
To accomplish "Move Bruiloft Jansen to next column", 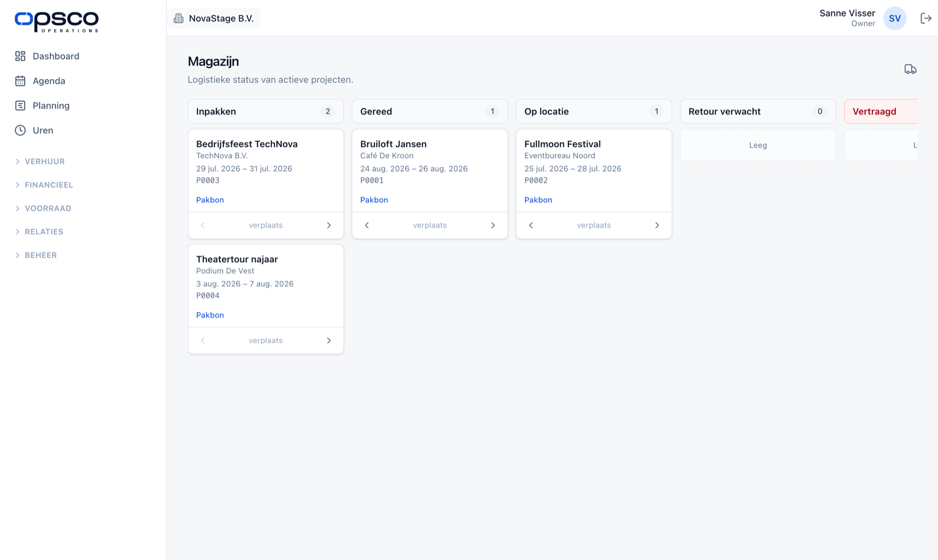I will [493, 226].
